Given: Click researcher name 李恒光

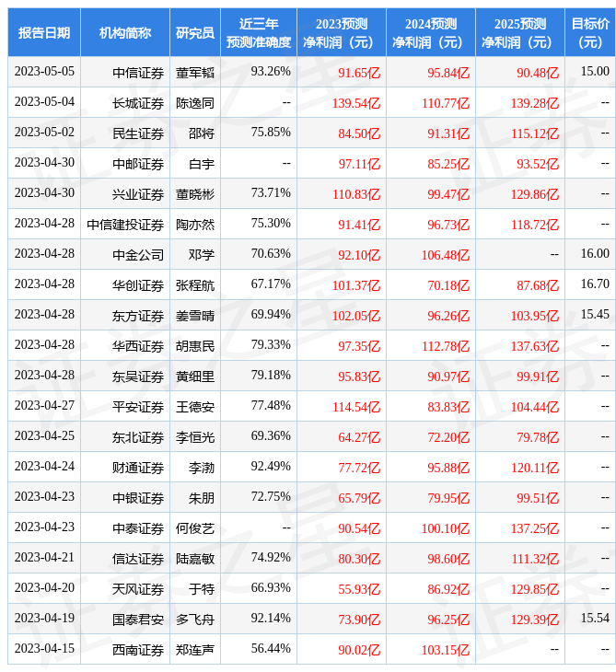Looking at the screenshot, I should pos(195,437).
